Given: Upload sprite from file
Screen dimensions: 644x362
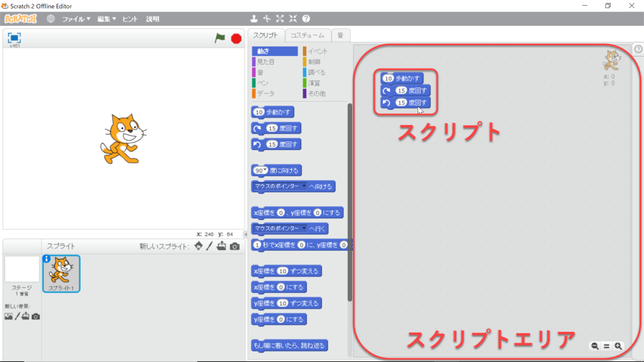Looking at the screenshot, I should tap(221, 246).
